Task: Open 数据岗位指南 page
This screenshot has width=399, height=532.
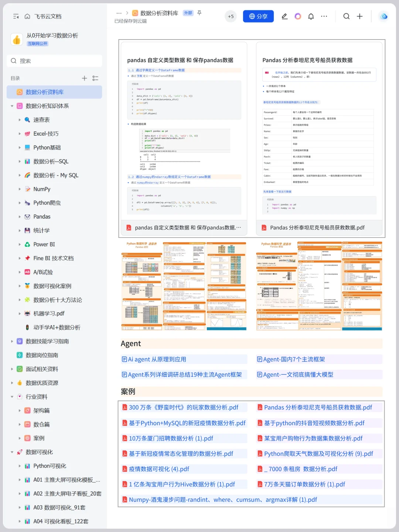Action: [x=42, y=355]
